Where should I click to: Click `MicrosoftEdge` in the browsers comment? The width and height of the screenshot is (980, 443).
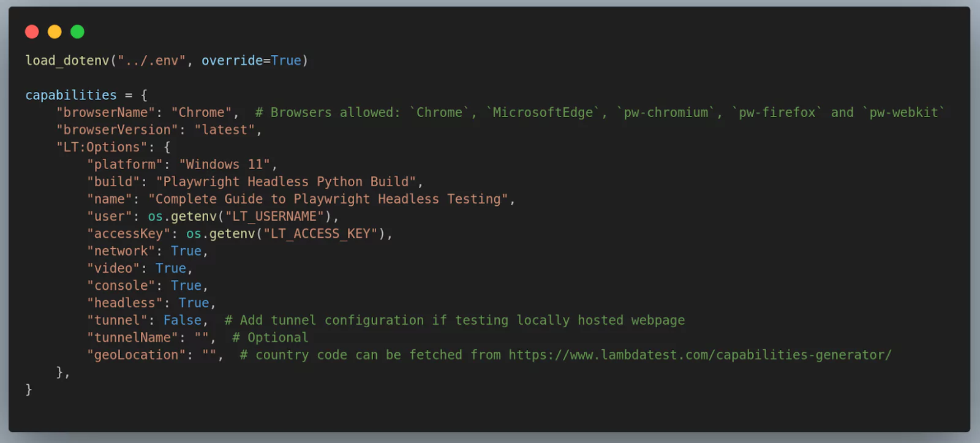pyautogui.click(x=543, y=113)
